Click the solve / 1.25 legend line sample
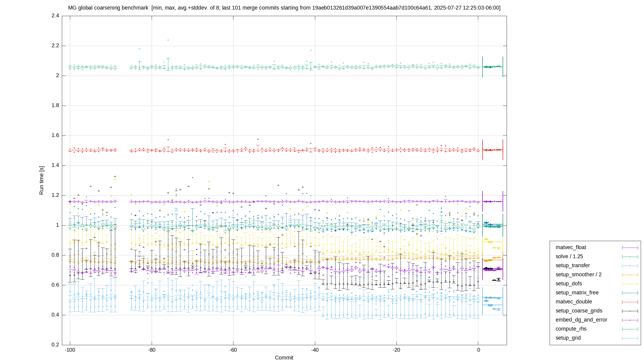 630,257
